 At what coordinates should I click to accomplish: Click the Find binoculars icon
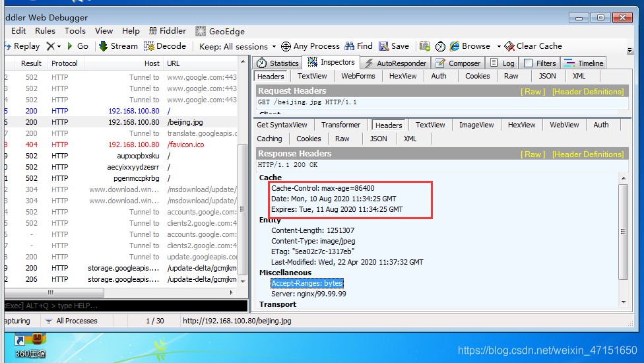coord(349,46)
